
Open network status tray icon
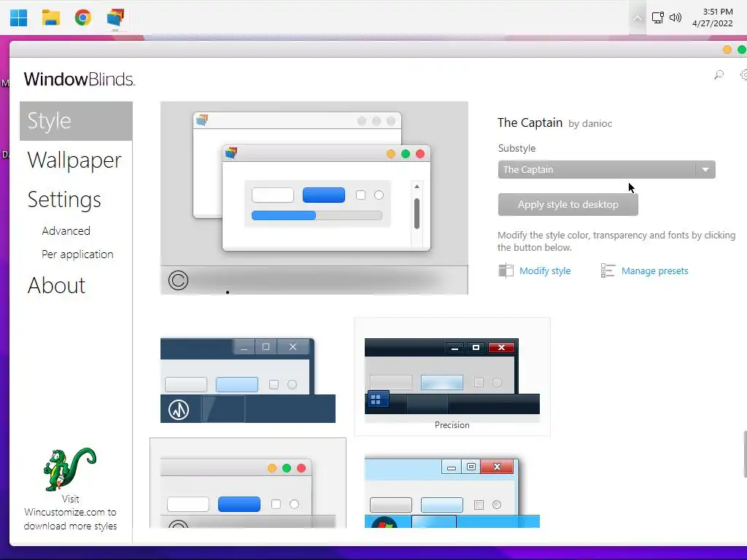[x=658, y=18]
